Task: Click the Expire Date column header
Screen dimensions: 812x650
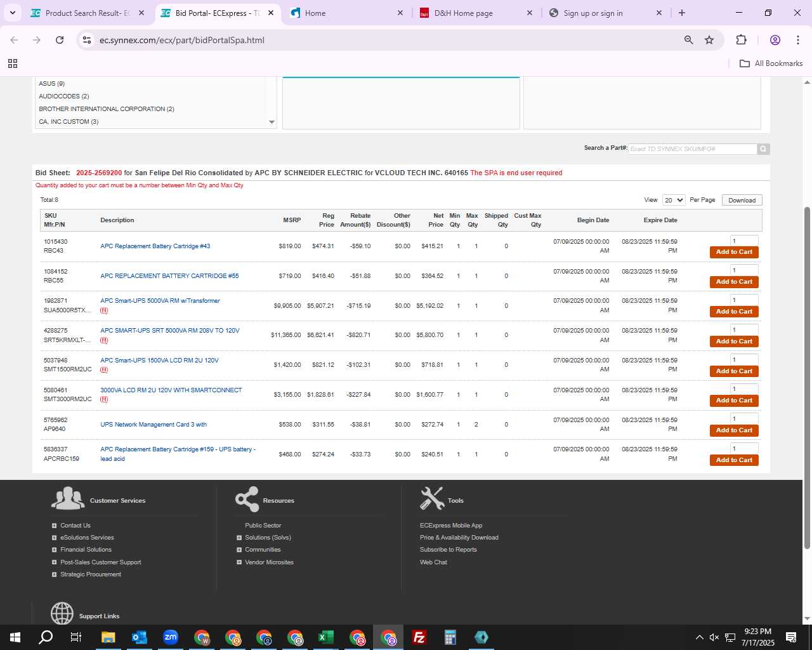Action: pos(660,220)
